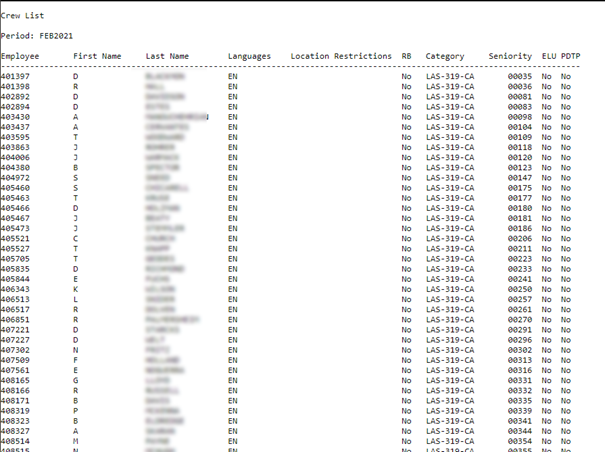This screenshot has width=605, height=452.
Task: Click employee number 402894
Action: (x=15, y=107)
